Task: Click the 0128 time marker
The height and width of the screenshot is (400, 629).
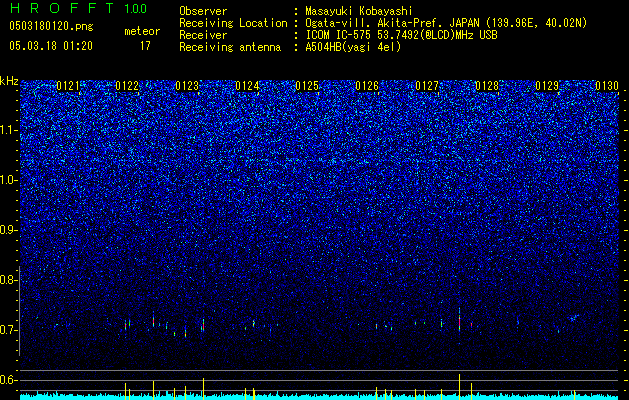Action: click(487, 86)
